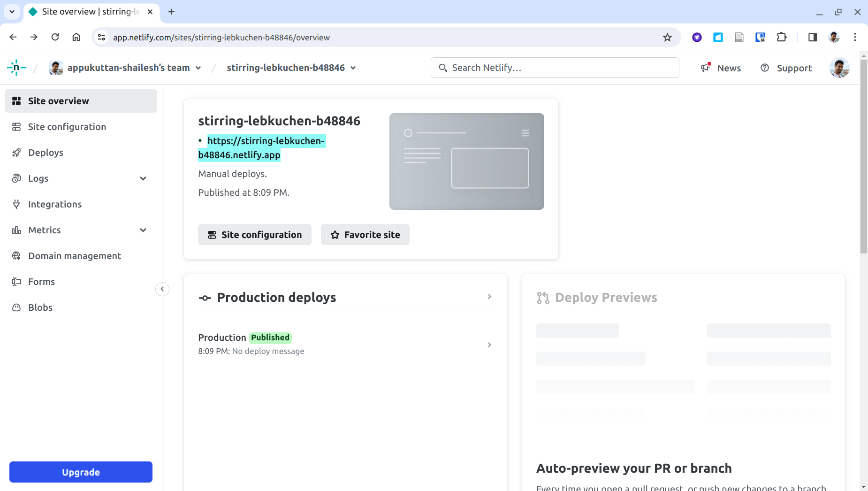Collapse the left sidebar navigation

(x=162, y=289)
